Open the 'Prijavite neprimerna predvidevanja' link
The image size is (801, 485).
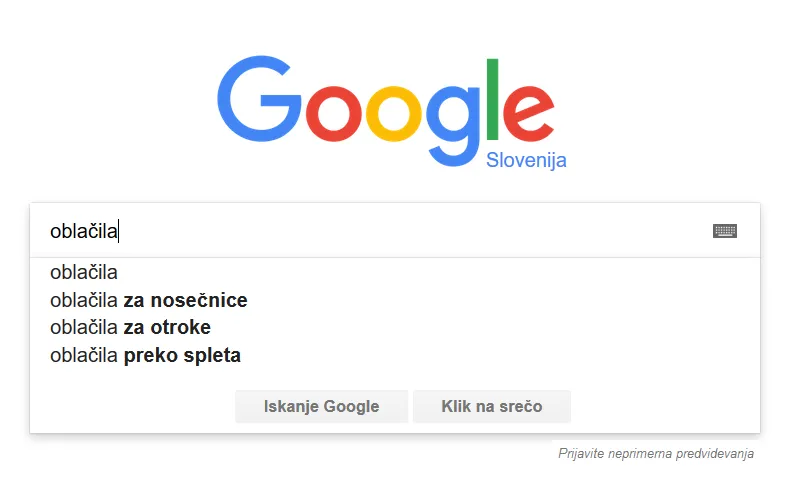(656, 454)
